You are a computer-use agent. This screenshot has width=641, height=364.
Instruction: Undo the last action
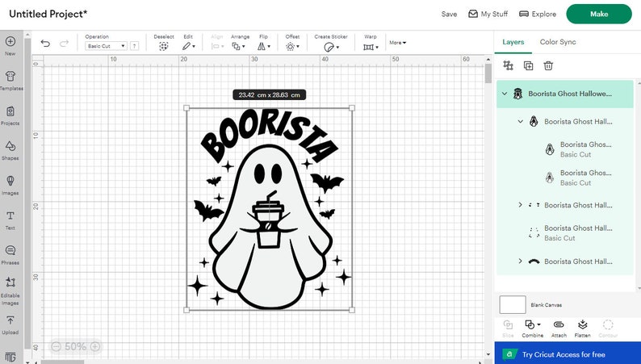tap(45, 44)
